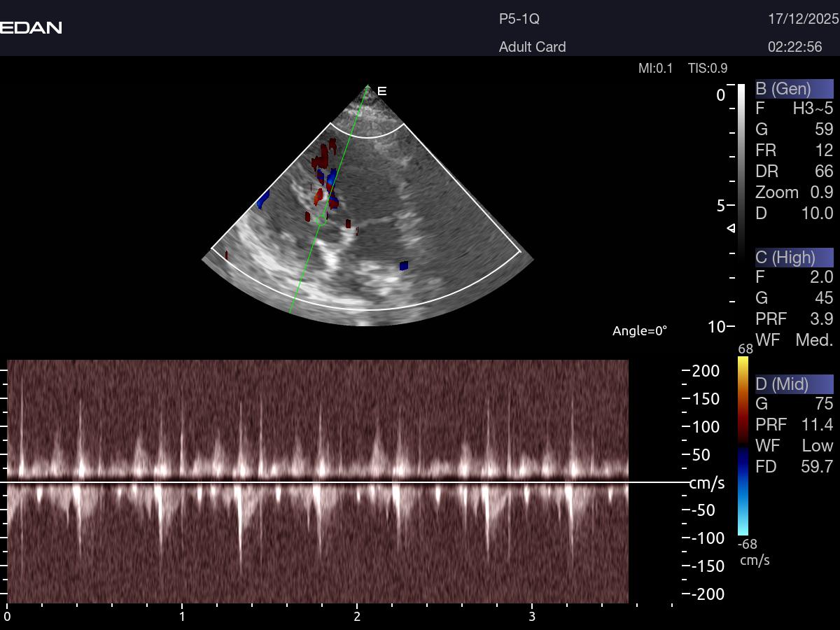Click the green sample volume gate circle
The image size is (840, 630).
(x=321, y=220)
